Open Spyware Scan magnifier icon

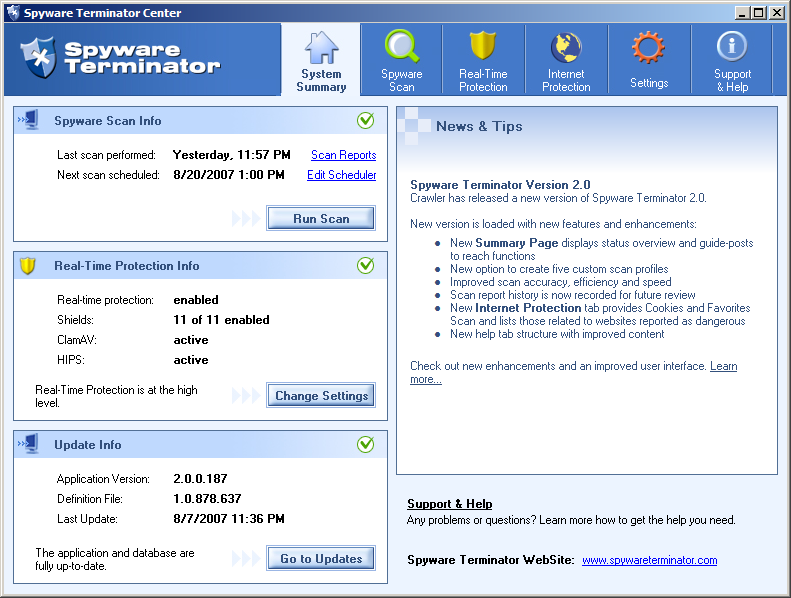coord(402,47)
